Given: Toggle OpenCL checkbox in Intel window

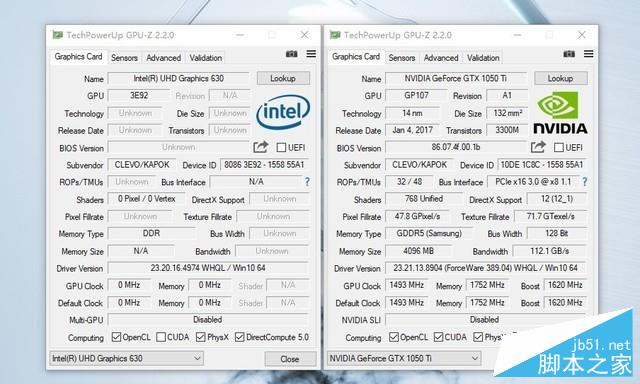Looking at the screenshot, I should [x=116, y=337].
